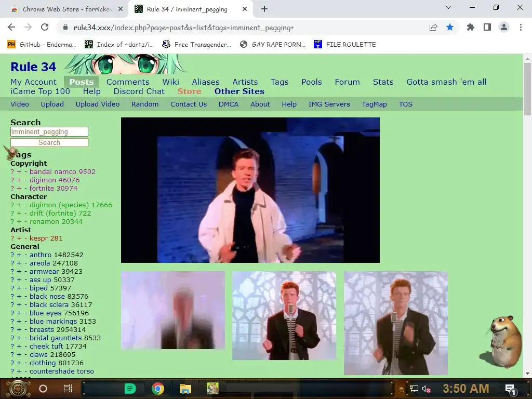Open the large top video thumbnail
Viewport: 532px width, 399px height.
pos(250,190)
